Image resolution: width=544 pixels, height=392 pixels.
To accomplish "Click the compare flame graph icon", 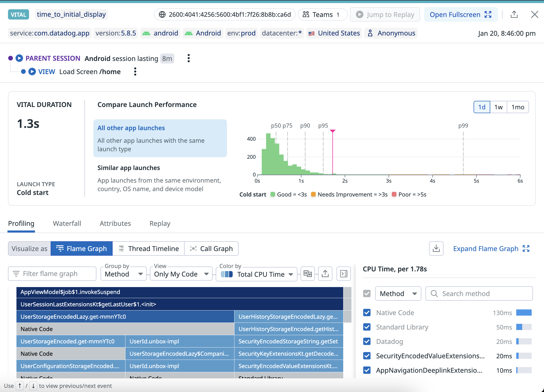I will click(x=307, y=274).
